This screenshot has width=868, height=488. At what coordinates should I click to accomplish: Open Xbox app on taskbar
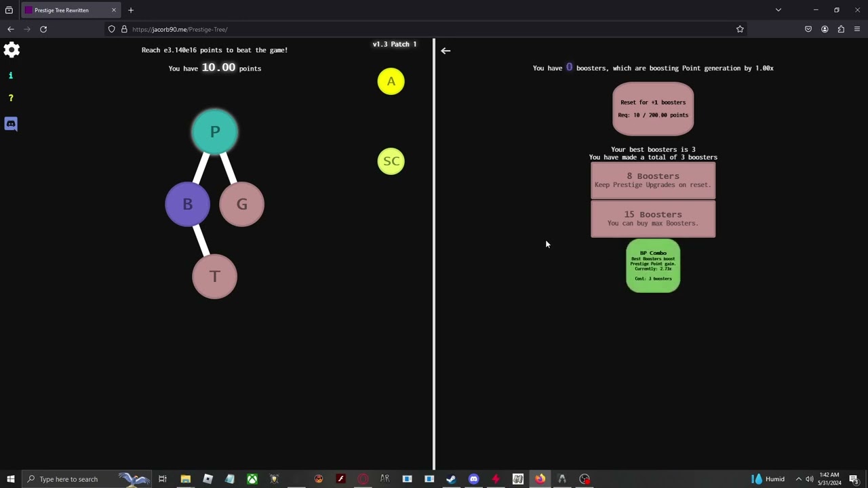(252, 479)
